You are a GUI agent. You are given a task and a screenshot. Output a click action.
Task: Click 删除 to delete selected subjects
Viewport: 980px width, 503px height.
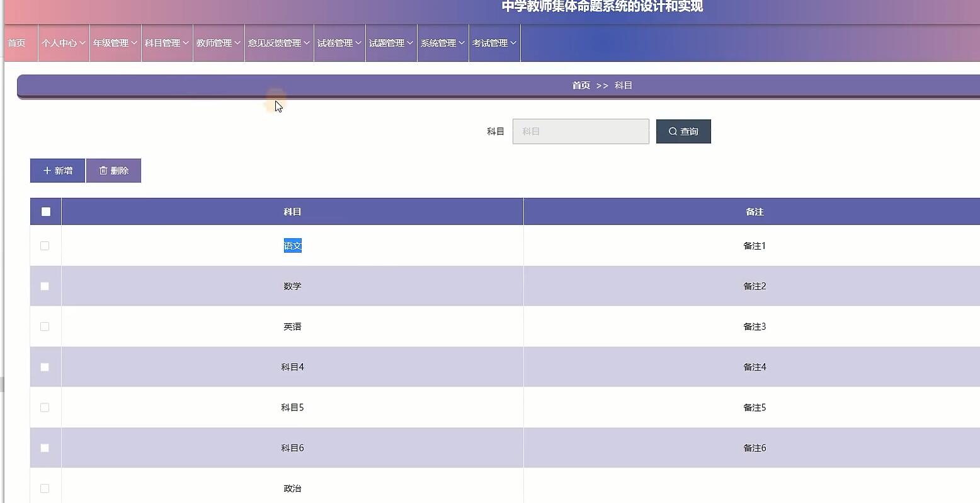[113, 170]
